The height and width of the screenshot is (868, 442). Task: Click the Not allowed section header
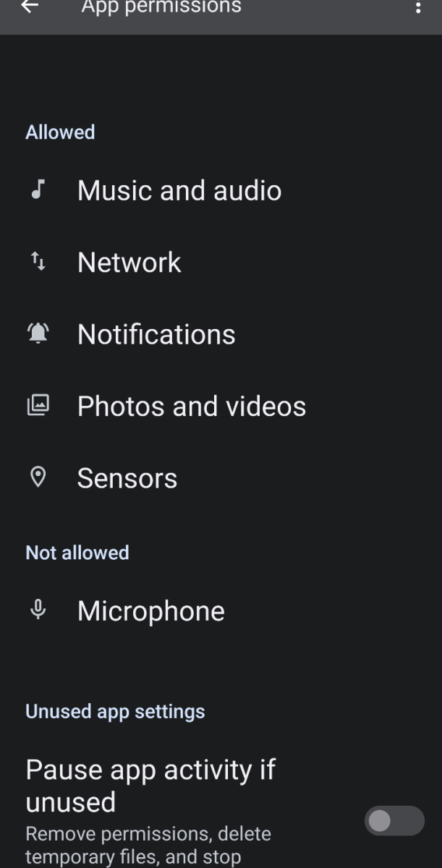77,552
